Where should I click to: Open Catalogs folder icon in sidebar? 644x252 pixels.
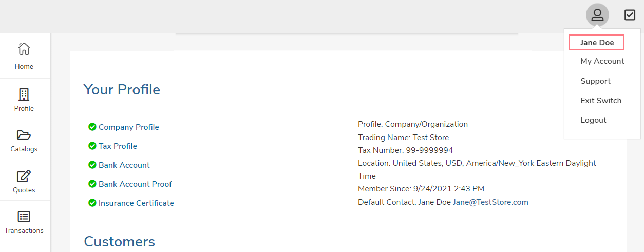(x=24, y=135)
